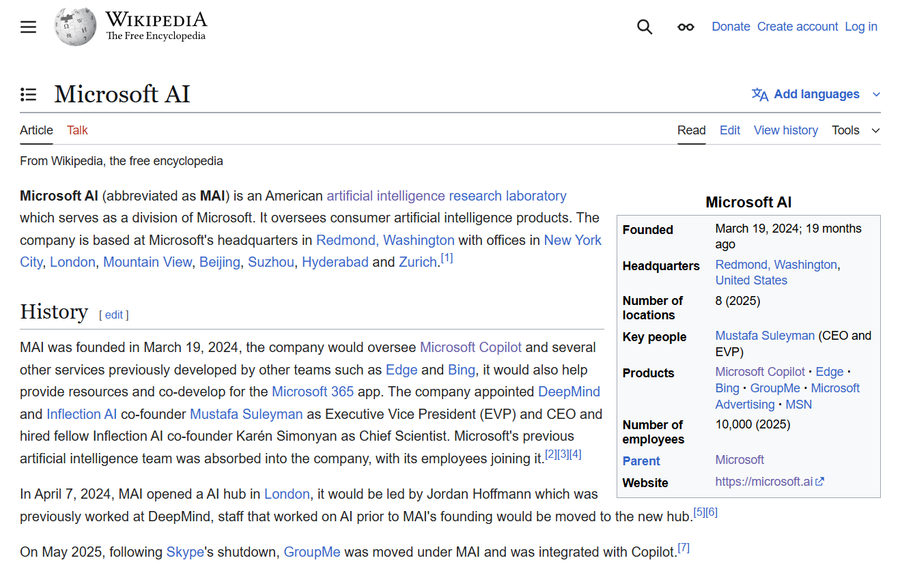
Task: Open the search magnifier icon
Action: coord(645,27)
